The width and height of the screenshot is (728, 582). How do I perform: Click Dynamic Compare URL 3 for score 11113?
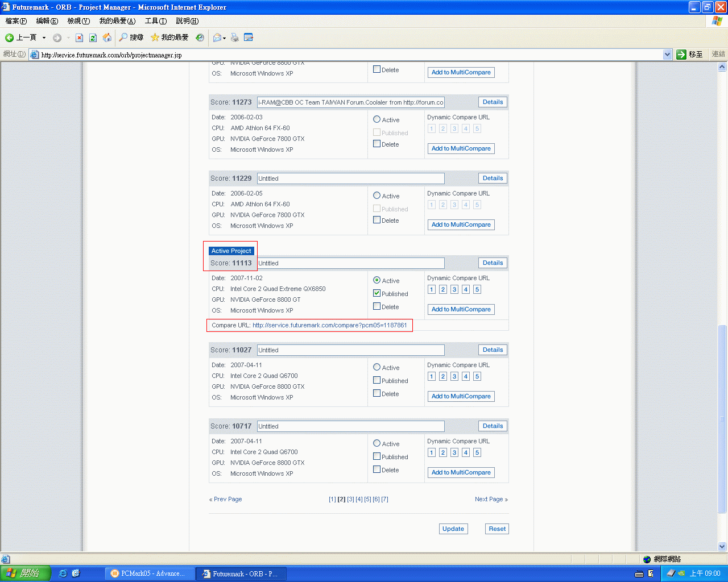pyautogui.click(x=454, y=289)
